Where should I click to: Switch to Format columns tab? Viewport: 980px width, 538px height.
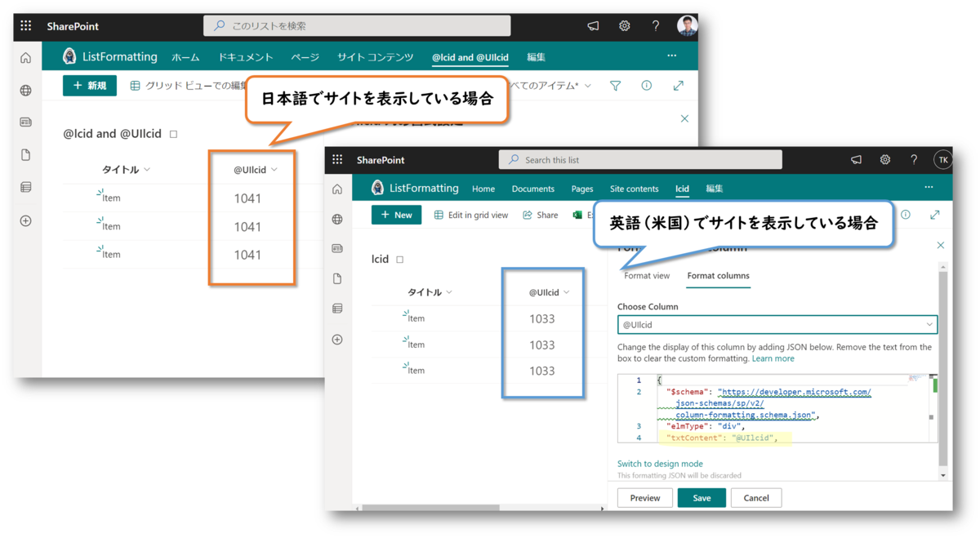718,276
